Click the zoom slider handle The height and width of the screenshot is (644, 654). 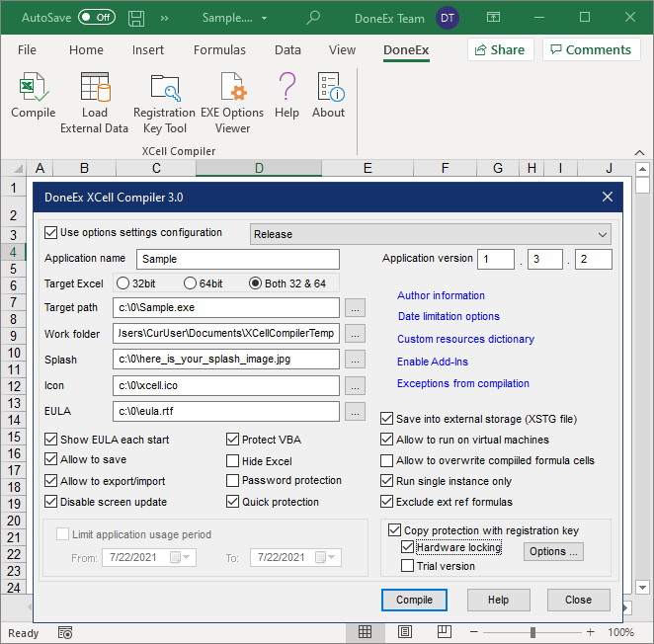coord(532,632)
